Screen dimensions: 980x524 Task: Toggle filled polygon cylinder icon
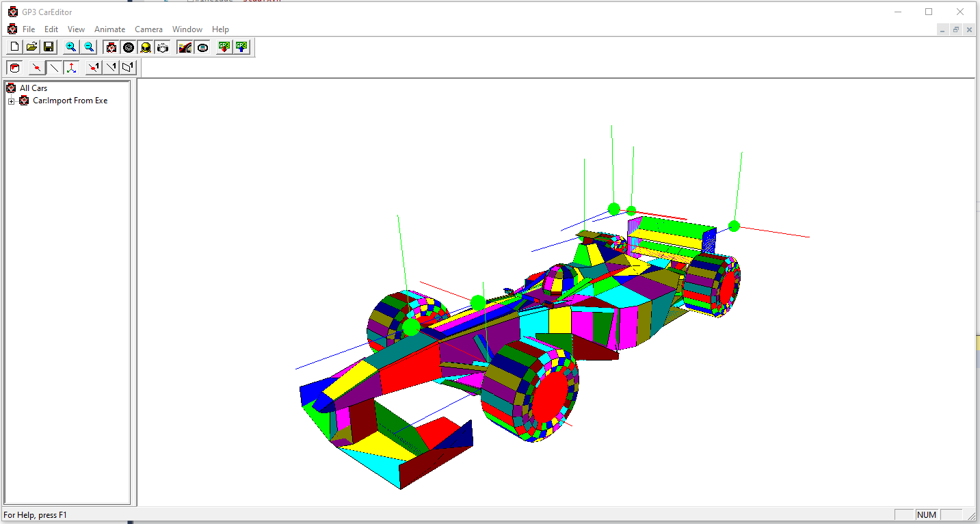14,68
